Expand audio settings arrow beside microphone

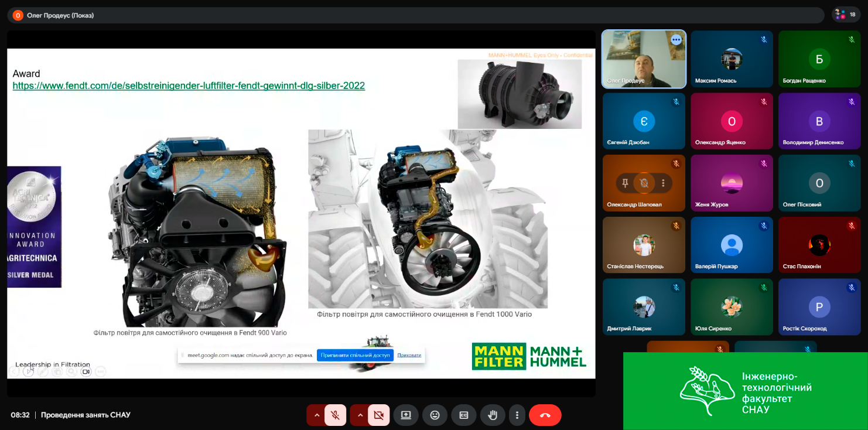[317, 415]
